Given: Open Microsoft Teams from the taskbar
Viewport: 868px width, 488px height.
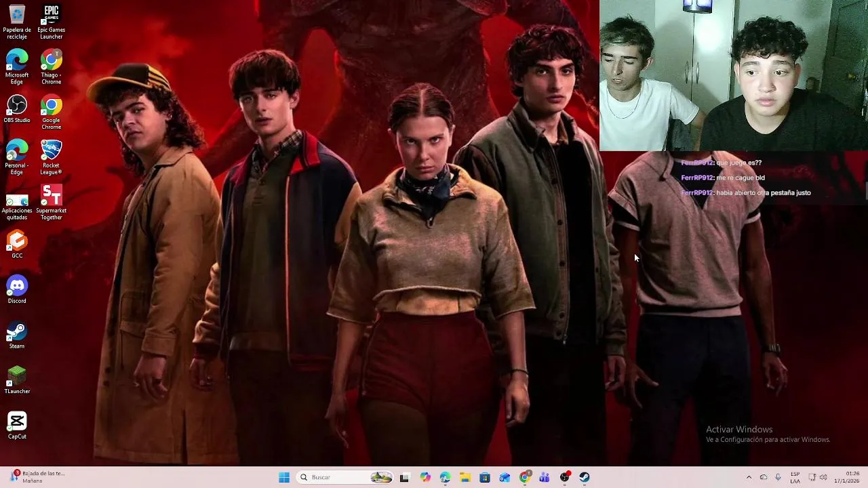Looking at the screenshot, I should (x=545, y=477).
